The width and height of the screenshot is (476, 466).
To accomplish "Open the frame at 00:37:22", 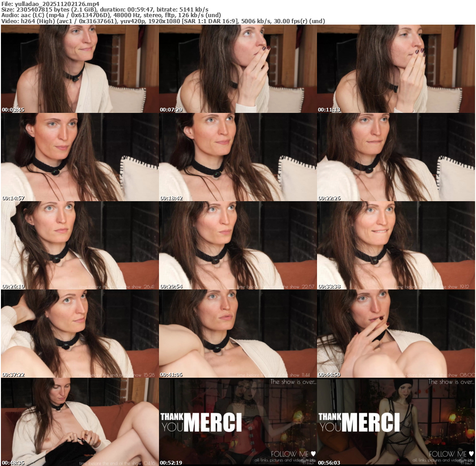I will pos(79,334).
